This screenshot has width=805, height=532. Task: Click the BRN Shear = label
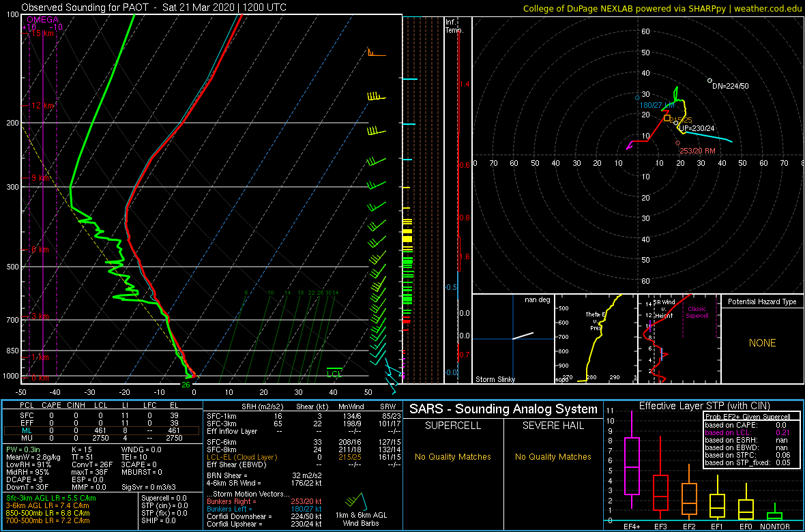(x=229, y=475)
